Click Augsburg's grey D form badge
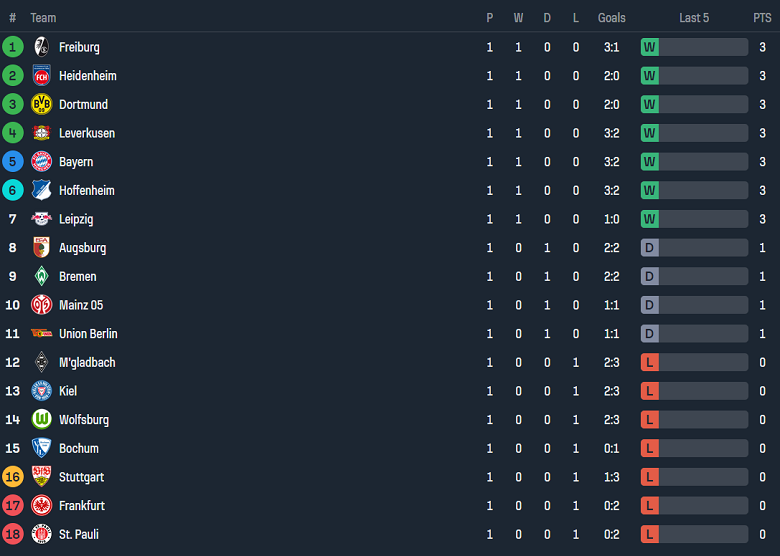This screenshot has width=780, height=556. (x=649, y=248)
